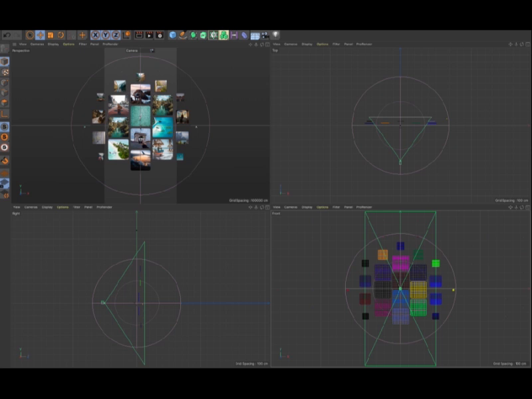532x399 pixels.
Task: Open ProRender menu in Top viewport
Action: (x=364, y=44)
